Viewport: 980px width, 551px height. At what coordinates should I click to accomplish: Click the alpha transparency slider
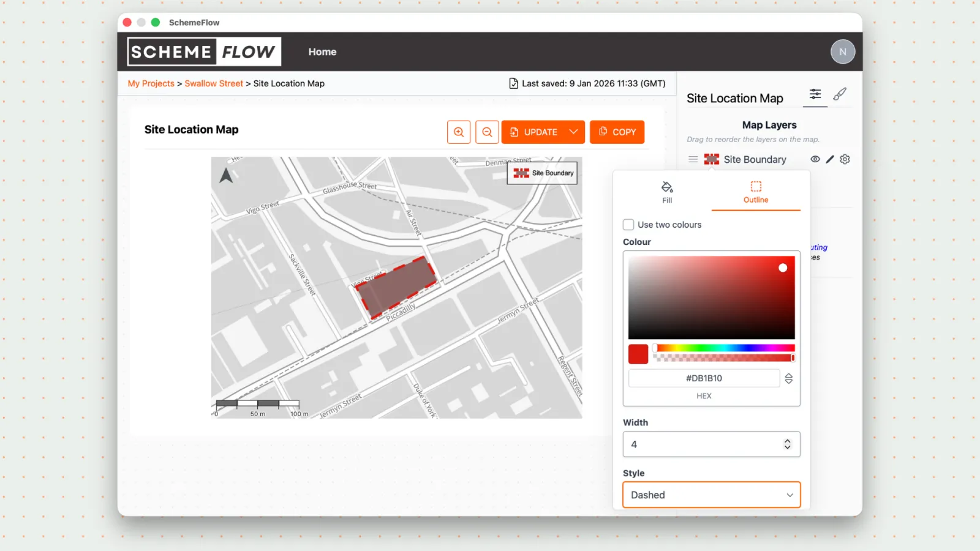(723, 358)
